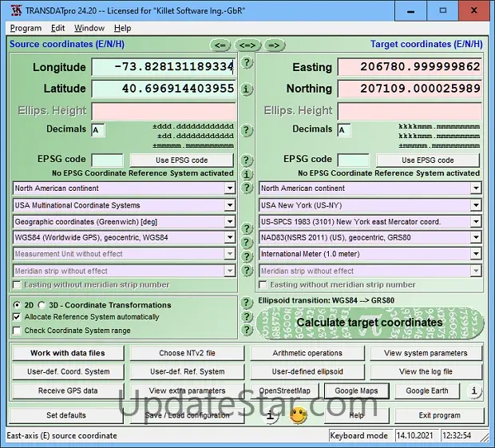The width and height of the screenshot is (495, 448).
Task: Expand US-SPCS 1983 (3101) New York east dropdown
Action: 476,222
